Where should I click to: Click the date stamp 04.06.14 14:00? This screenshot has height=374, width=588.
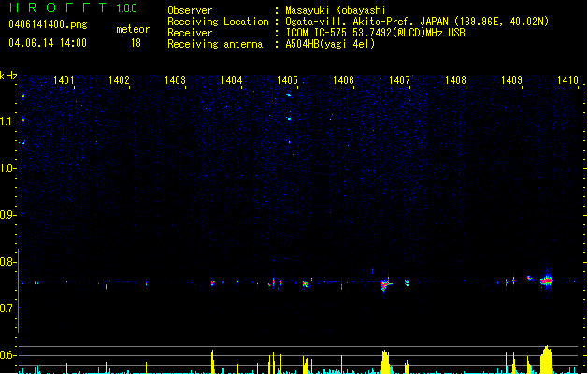tap(48, 43)
